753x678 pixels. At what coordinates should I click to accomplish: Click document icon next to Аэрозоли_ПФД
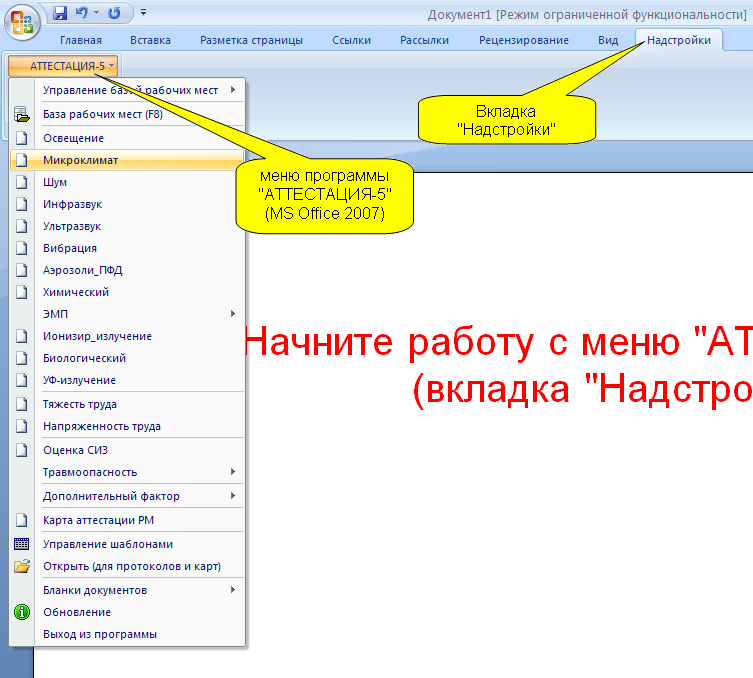tap(22, 270)
